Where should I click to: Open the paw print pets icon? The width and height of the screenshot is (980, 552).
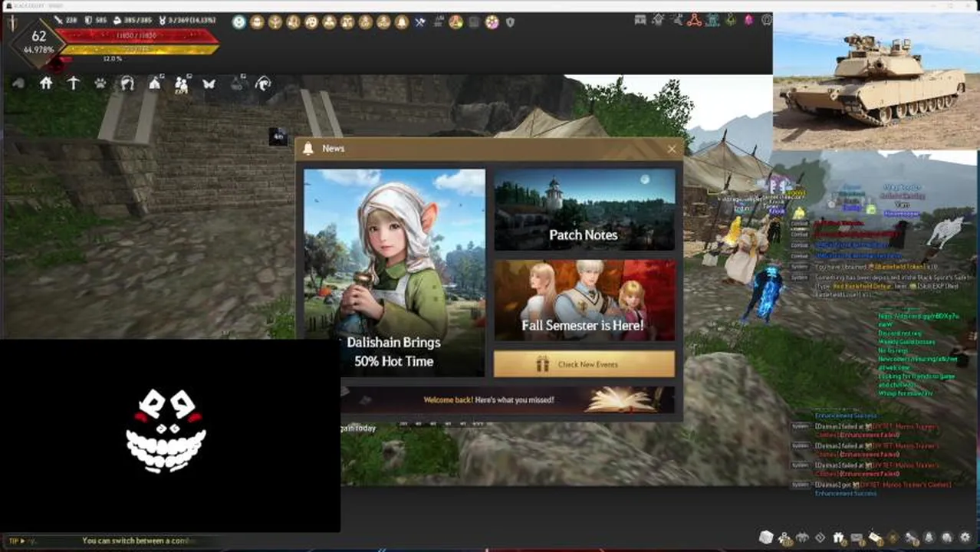click(x=100, y=83)
